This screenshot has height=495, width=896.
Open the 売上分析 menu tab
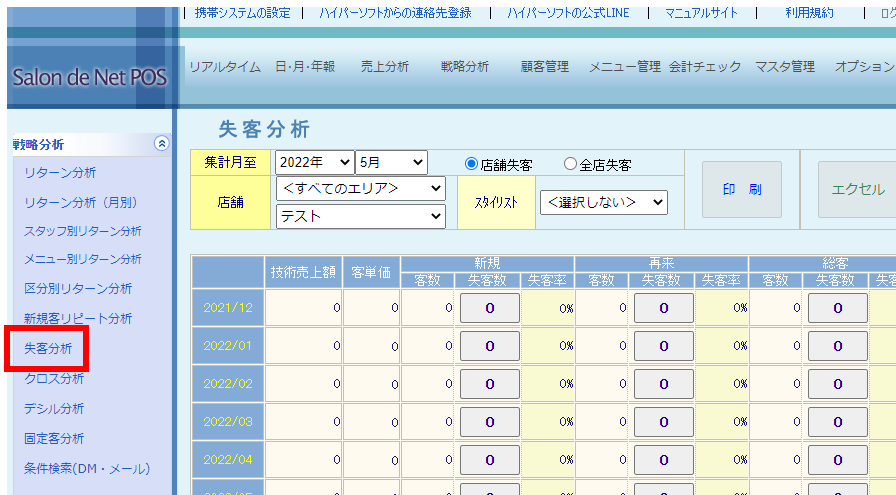point(385,67)
